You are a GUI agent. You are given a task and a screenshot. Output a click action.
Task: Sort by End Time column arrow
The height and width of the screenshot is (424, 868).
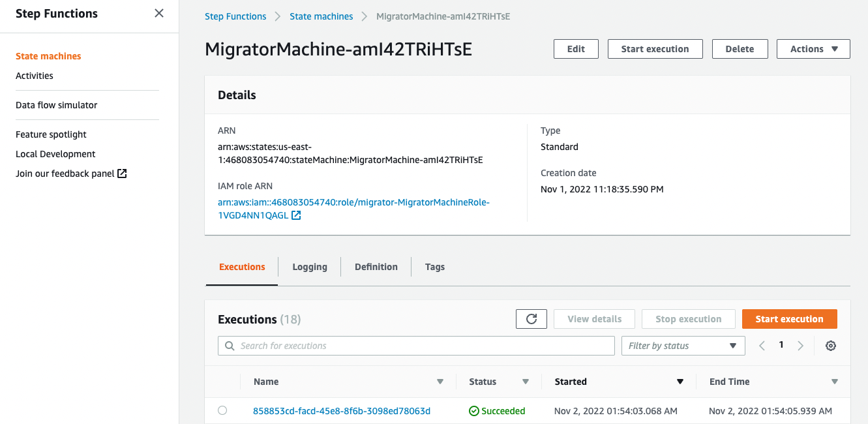tap(835, 382)
